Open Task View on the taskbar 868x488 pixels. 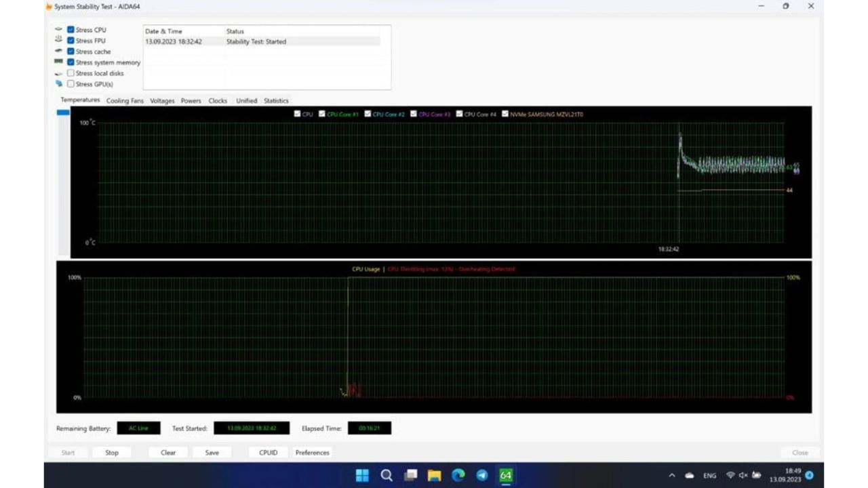pyautogui.click(x=410, y=475)
